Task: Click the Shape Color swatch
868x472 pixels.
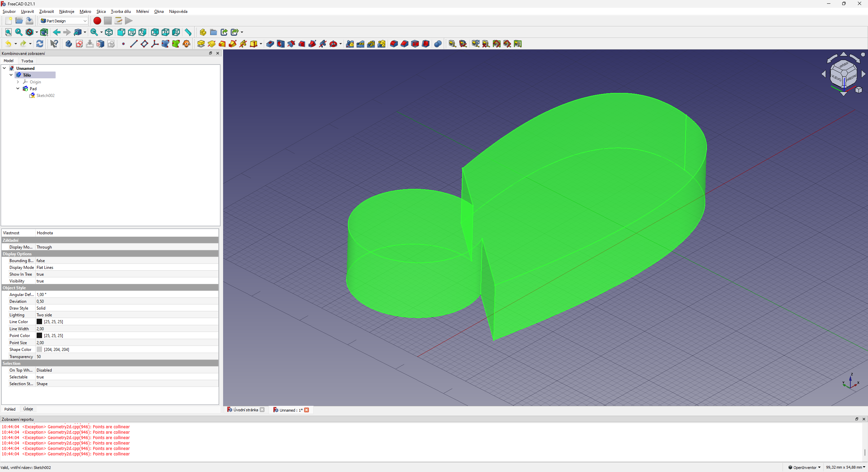Action: pos(39,350)
